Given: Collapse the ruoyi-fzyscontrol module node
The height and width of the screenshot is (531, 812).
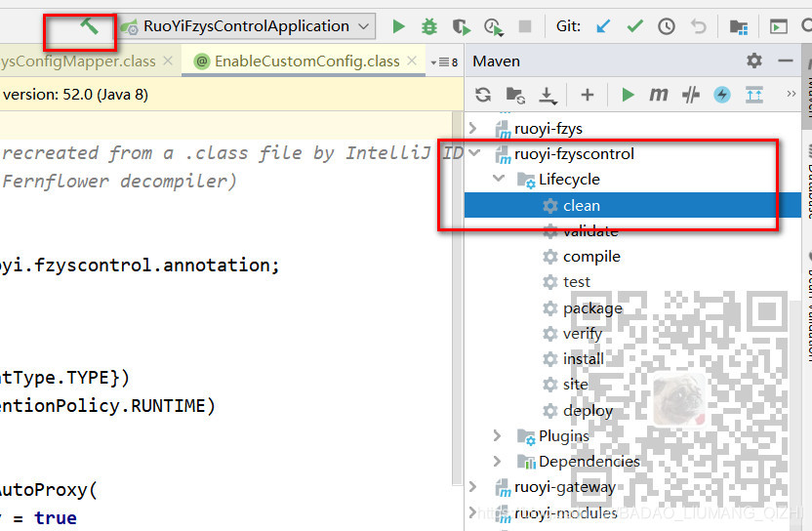Looking at the screenshot, I should (x=474, y=153).
